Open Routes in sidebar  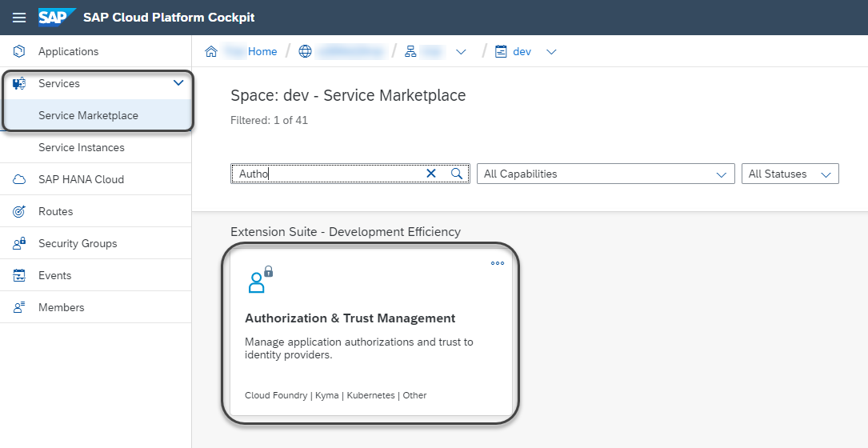click(96, 211)
